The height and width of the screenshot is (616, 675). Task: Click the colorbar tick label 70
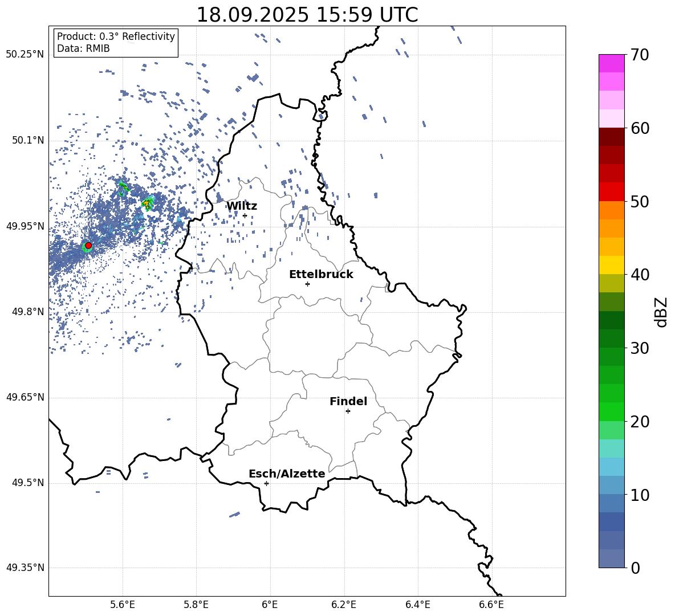click(x=640, y=55)
